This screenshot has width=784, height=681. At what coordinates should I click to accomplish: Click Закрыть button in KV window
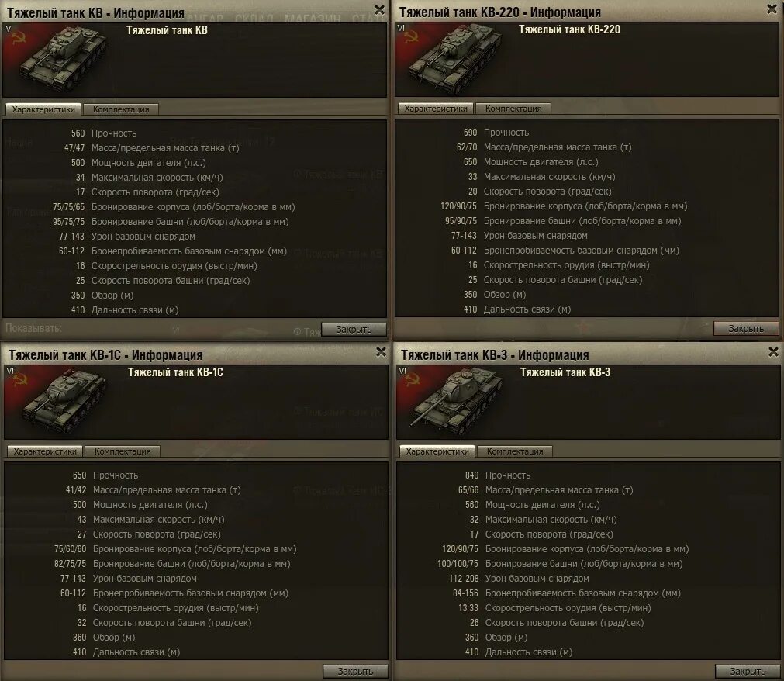(354, 329)
